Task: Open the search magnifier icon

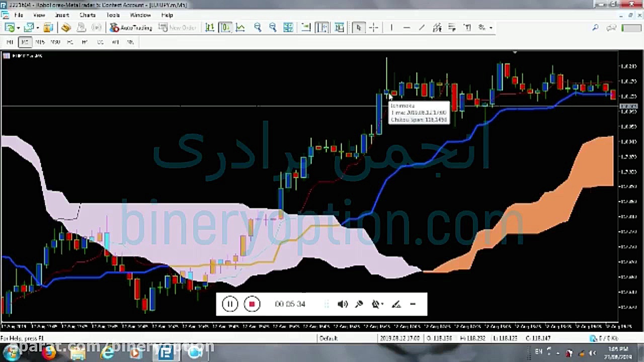Action: click(x=596, y=28)
